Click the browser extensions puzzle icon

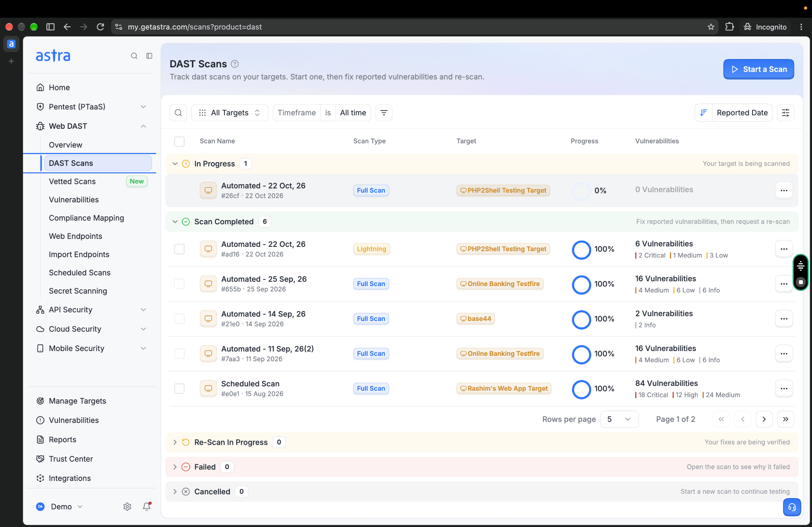tap(730, 27)
